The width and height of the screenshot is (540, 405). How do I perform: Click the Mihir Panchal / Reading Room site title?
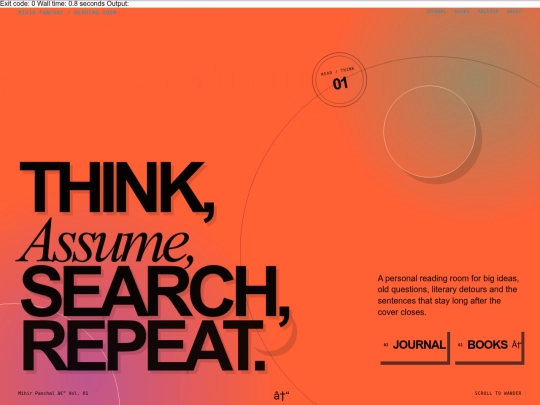pyautogui.click(x=67, y=12)
